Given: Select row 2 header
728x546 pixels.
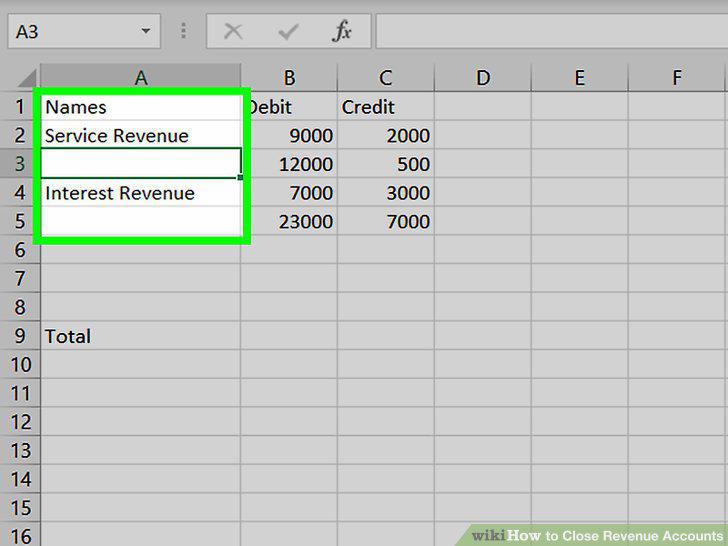Looking at the screenshot, I should click(x=20, y=135).
